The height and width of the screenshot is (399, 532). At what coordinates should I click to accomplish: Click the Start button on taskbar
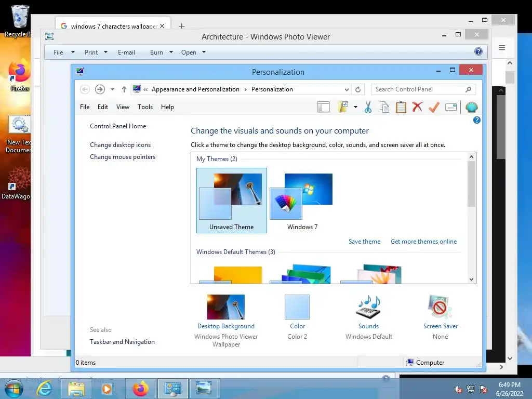tap(14, 389)
